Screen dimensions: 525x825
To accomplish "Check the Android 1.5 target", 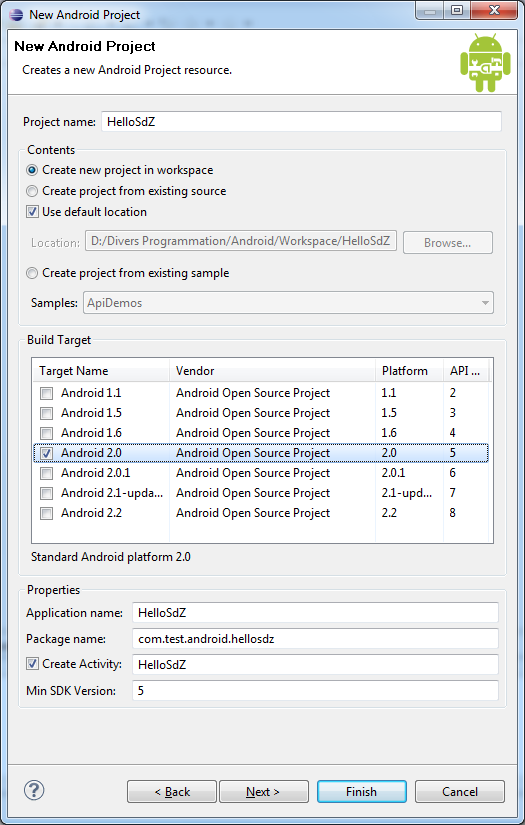I will [x=47, y=413].
